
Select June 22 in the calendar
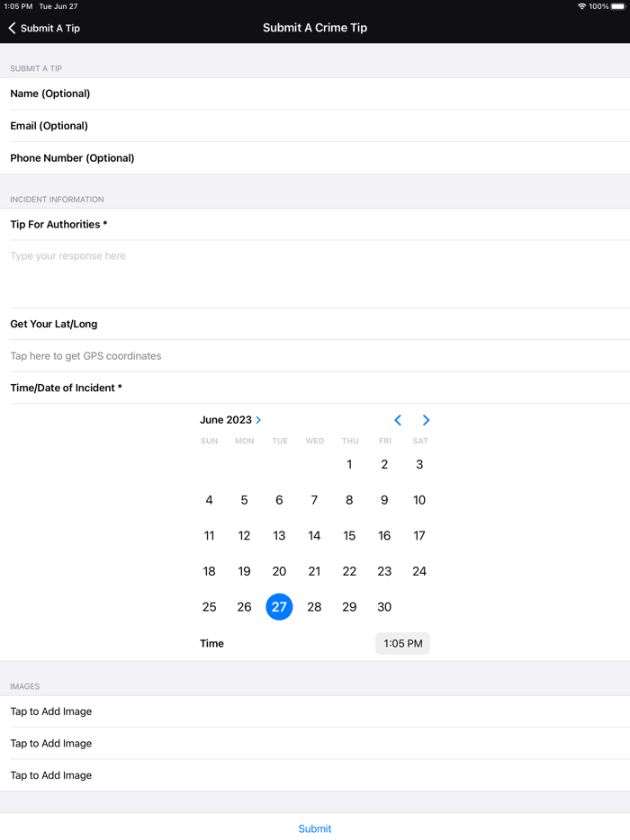tap(349, 571)
